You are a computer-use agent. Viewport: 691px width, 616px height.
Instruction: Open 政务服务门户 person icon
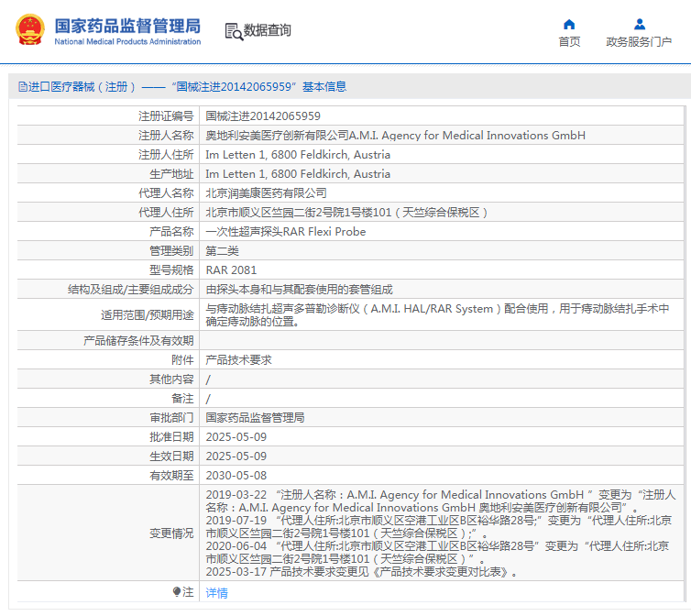point(640,24)
